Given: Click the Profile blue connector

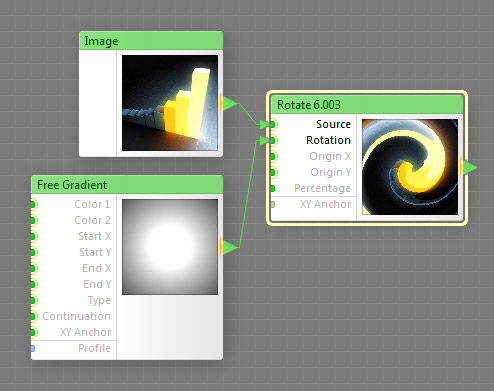Looking at the screenshot, I should (33, 348).
